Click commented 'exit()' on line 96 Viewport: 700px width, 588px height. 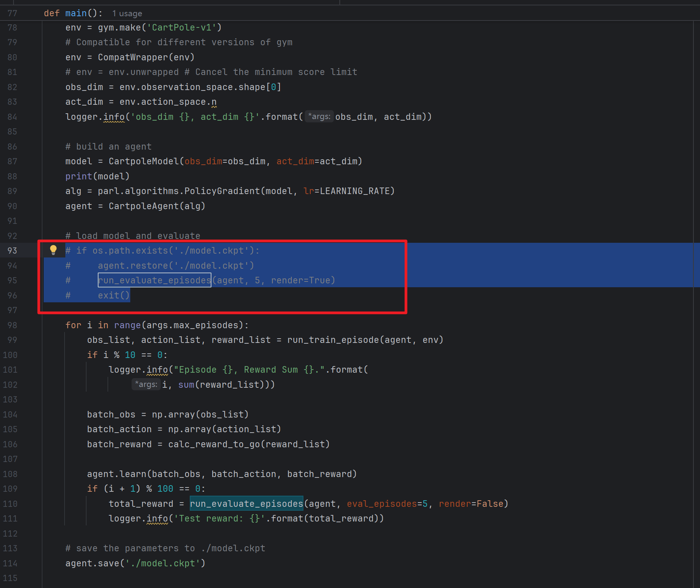click(114, 295)
